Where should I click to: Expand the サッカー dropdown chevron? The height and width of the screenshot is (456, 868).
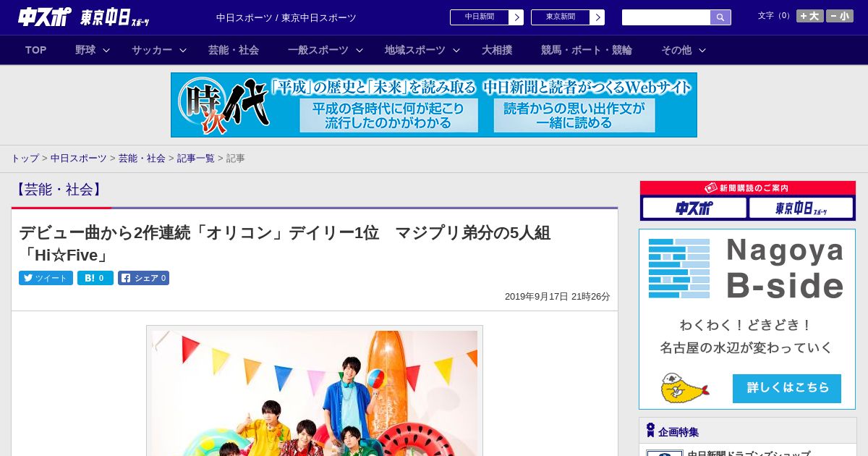(183, 50)
